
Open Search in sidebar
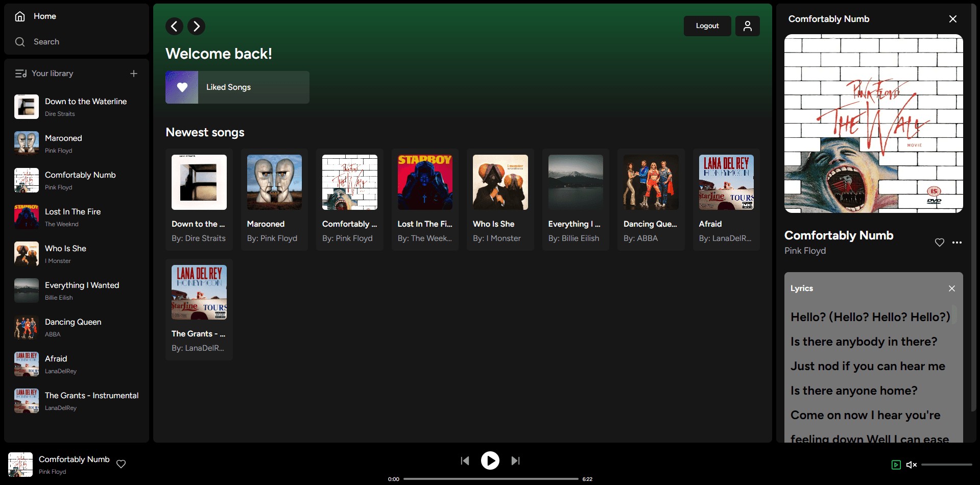click(x=46, y=42)
